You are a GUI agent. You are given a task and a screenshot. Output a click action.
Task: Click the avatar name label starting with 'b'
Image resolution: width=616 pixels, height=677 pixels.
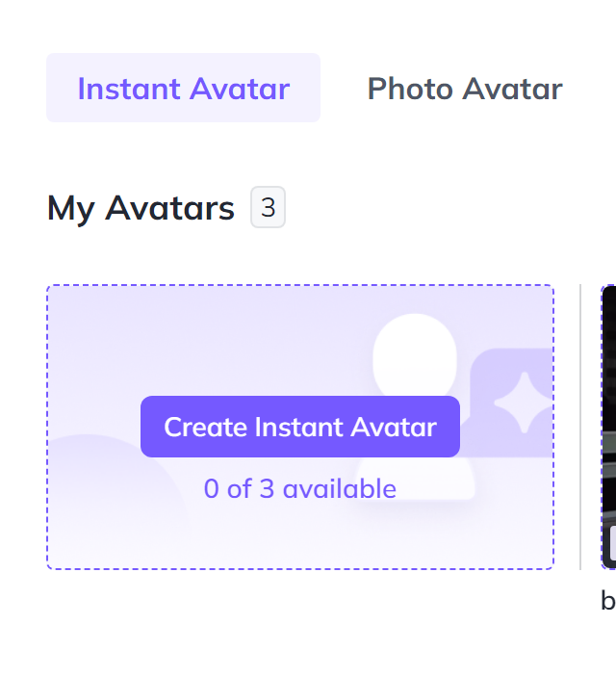pyautogui.click(x=607, y=601)
